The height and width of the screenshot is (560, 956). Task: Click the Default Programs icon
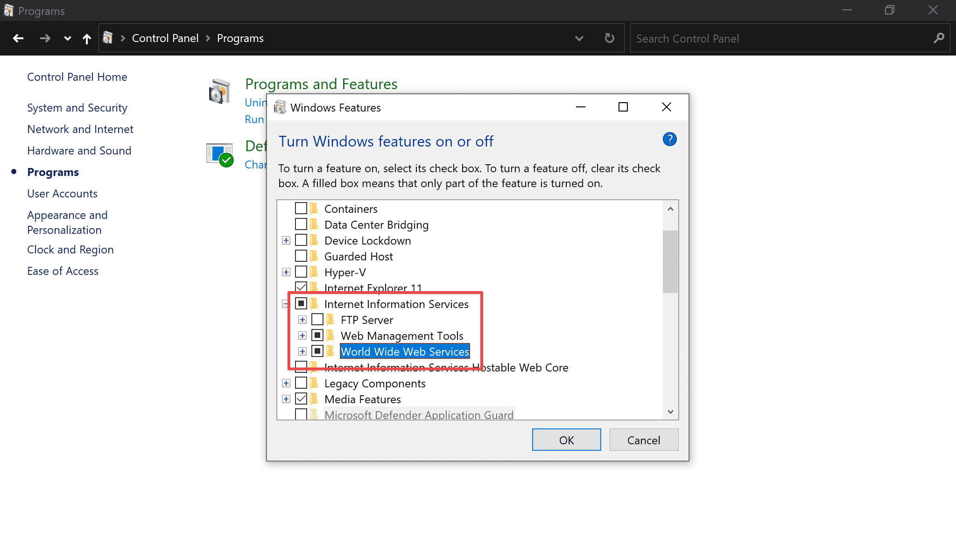click(x=220, y=155)
